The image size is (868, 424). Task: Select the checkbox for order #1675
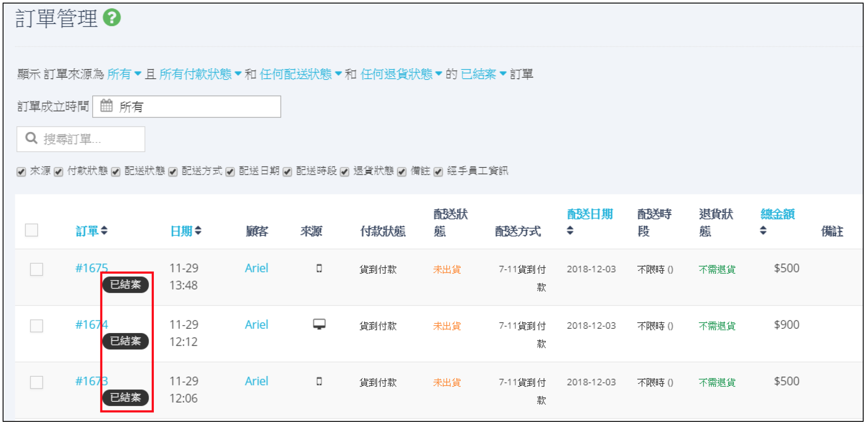37,269
